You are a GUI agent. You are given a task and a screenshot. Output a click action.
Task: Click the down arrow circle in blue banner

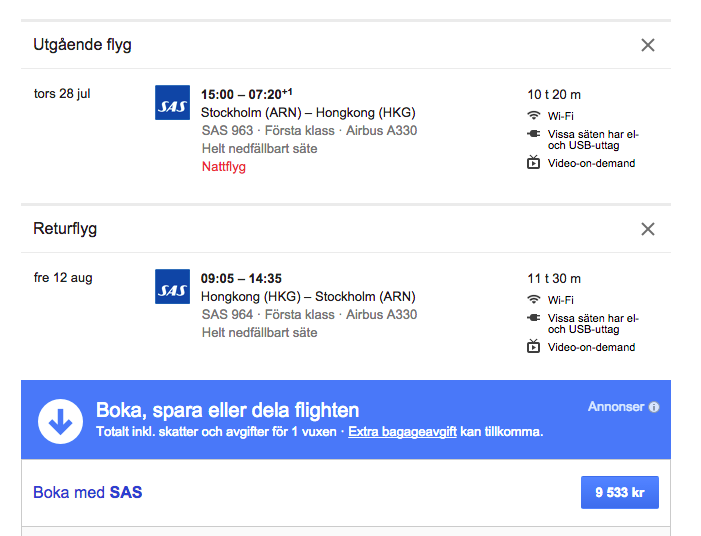60,420
